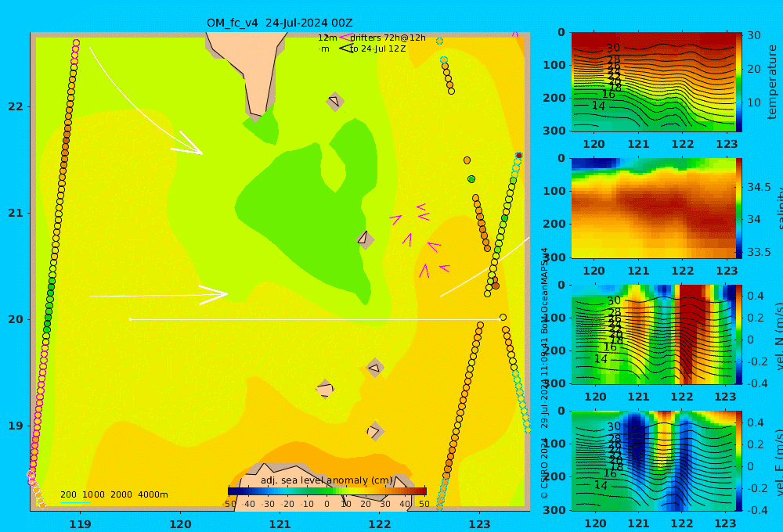Click the longitude 121 label under main map

pos(280,524)
